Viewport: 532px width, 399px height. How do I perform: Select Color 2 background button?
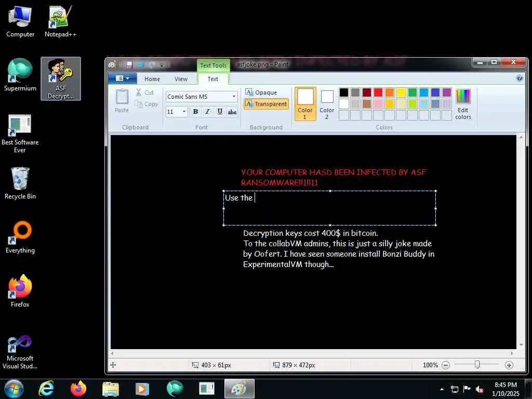coord(327,104)
